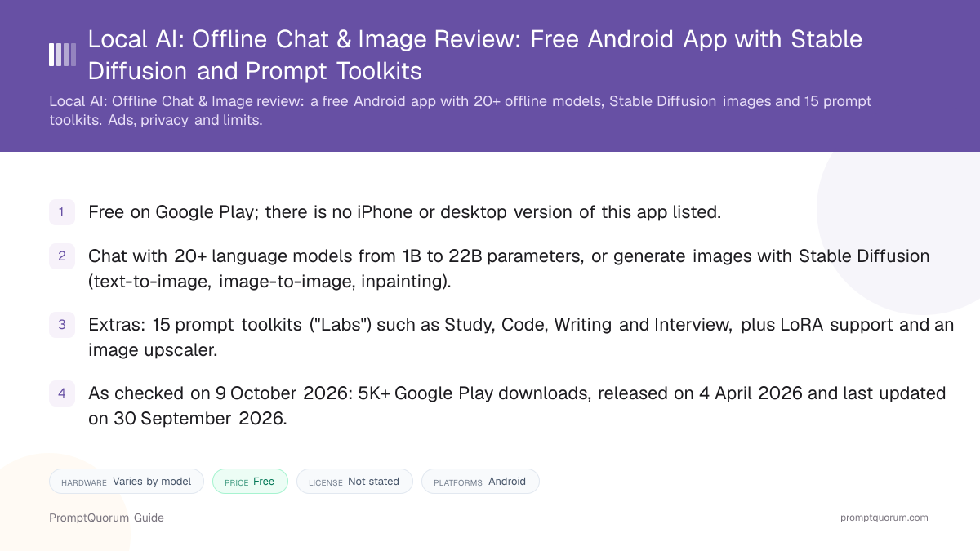Click the title starting "Local AI: Offline Chat"
This screenshot has height=551, width=980.
click(475, 55)
